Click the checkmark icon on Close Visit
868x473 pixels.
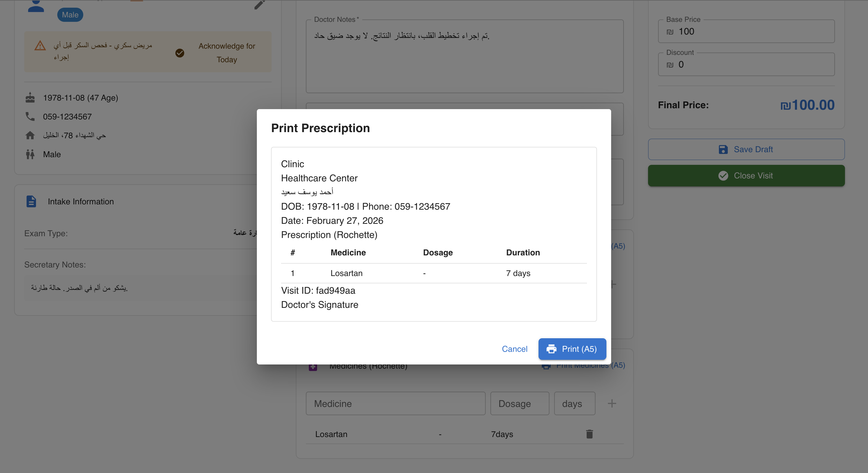723,175
